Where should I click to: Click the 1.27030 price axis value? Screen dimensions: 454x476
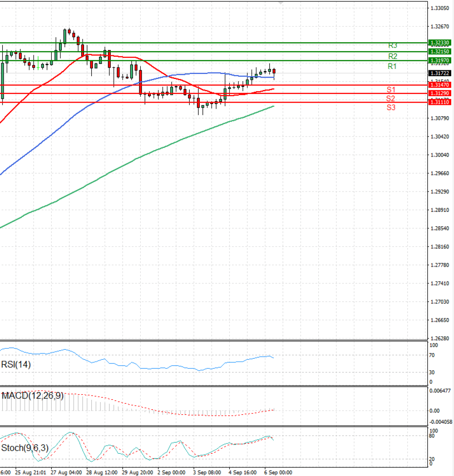pyautogui.click(x=440, y=302)
